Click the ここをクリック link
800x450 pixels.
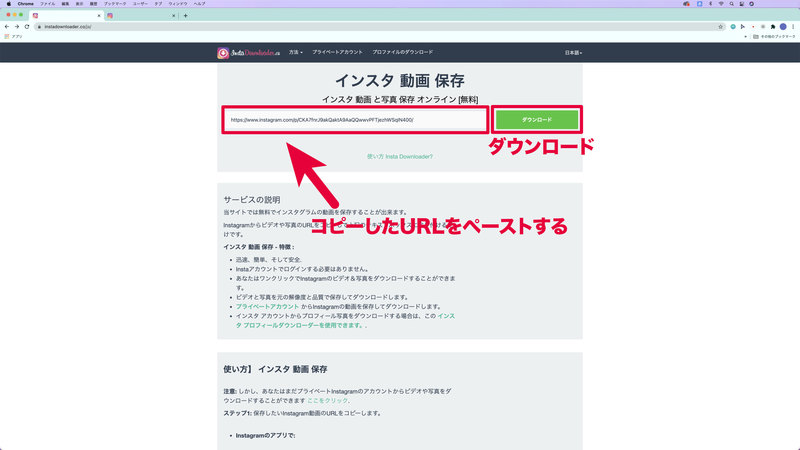[x=328, y=401]
